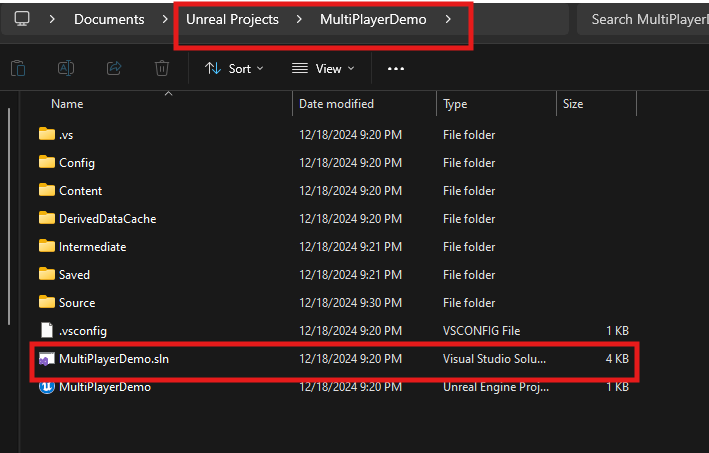Select the .vsconfig file
Viewport: 709px width, 453px height.
[x=82, y=330]
